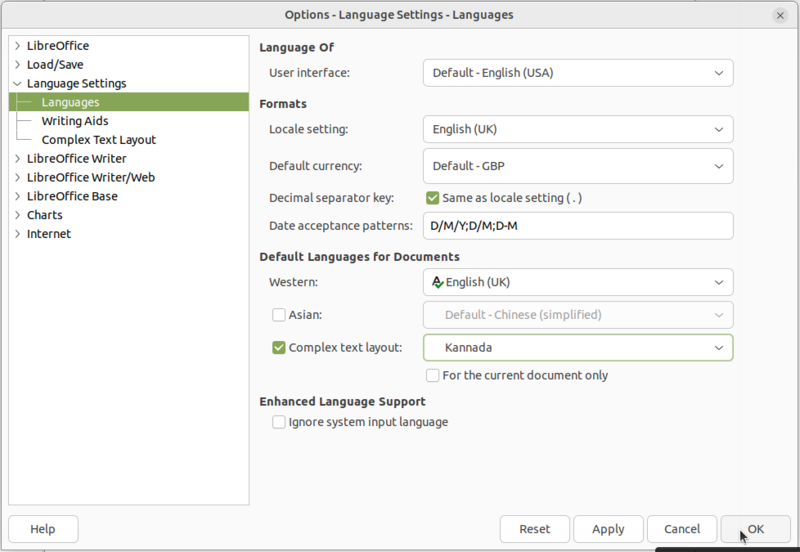Image resolution: width=800 pixels, height=552 pixels.
Task: Select the Language Settings category
Action: tap(77, 84)
